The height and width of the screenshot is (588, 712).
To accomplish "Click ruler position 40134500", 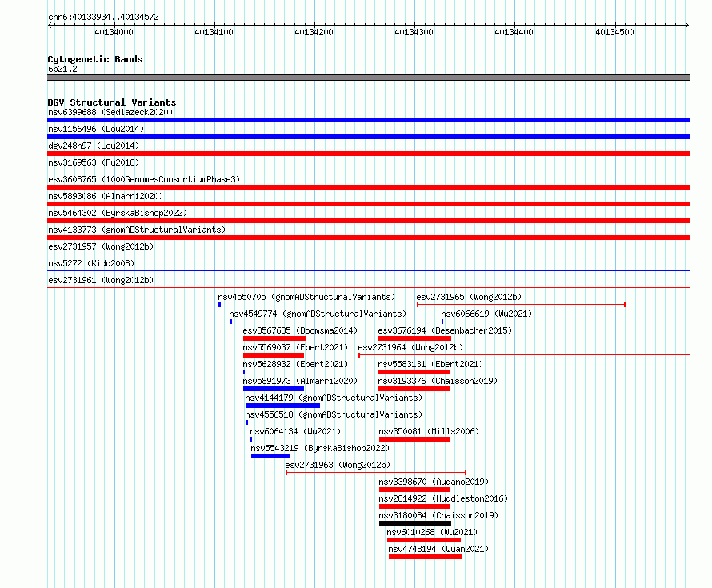I will 615,32.
